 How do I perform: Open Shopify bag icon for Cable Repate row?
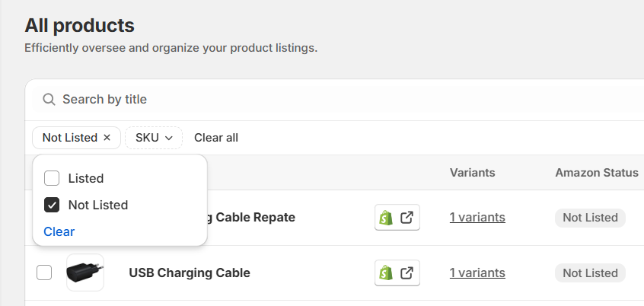(x=386, y=218)
